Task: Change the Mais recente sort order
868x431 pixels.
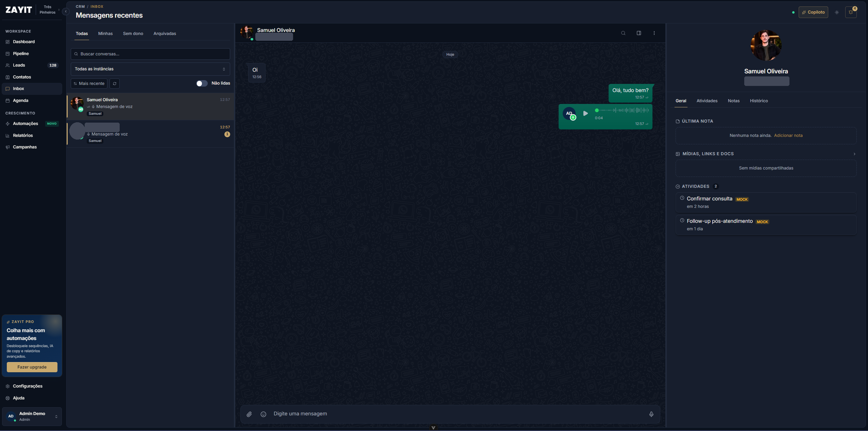Action: [89, 84]
